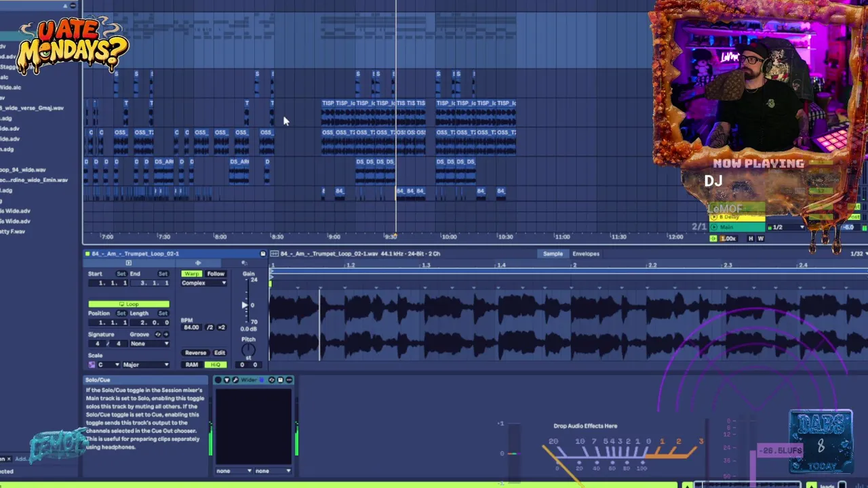
Task: Click the clip End position field
Action: [x=150, y=283]
